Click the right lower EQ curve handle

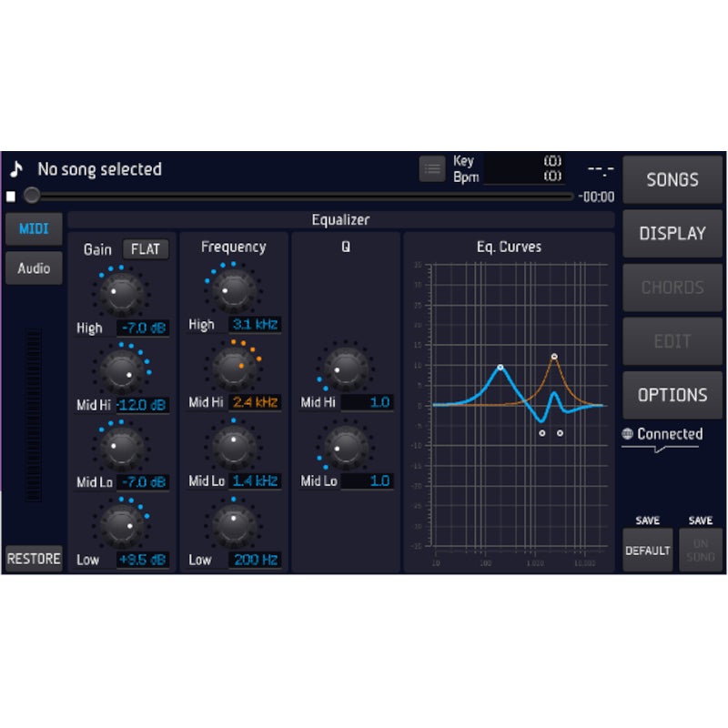click(x=560, y=433)
